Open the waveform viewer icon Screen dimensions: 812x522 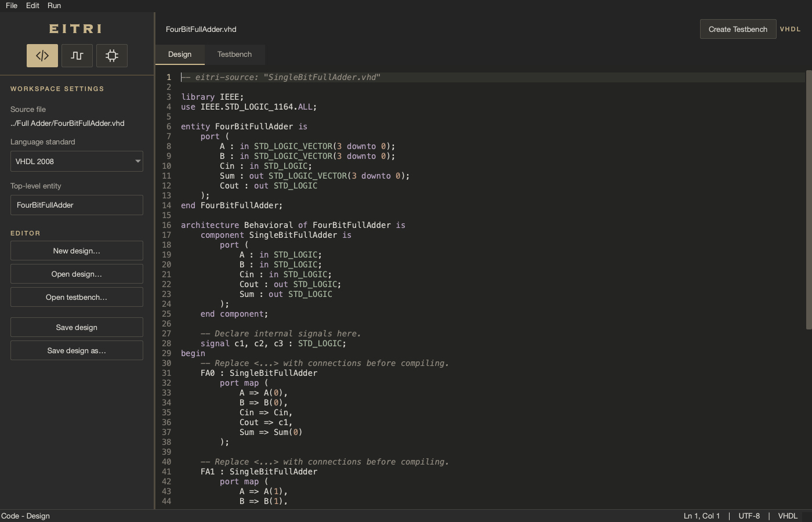[x=77, y=56]
